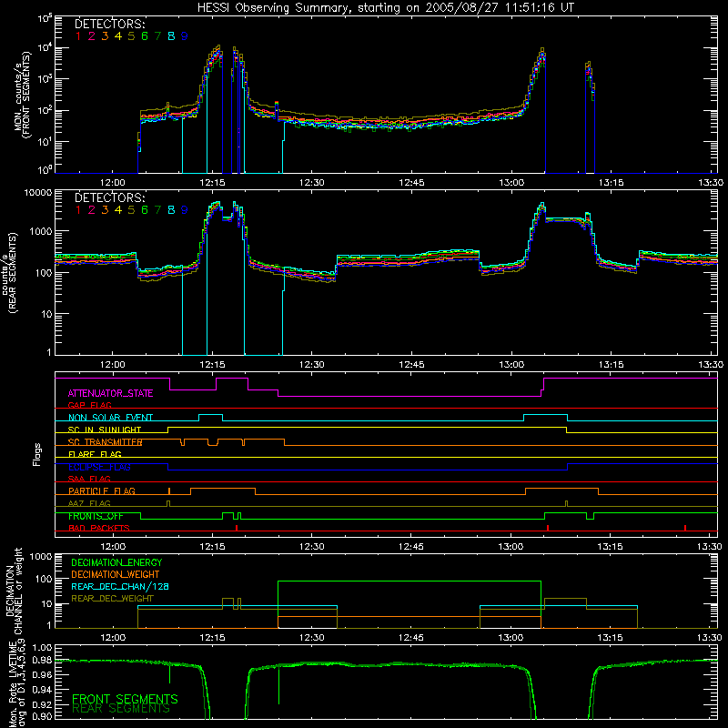The width and height of the screenshot is (728, 728).
Task: Click the BAD_PACKETS flag label
Action: click(99, 529)
